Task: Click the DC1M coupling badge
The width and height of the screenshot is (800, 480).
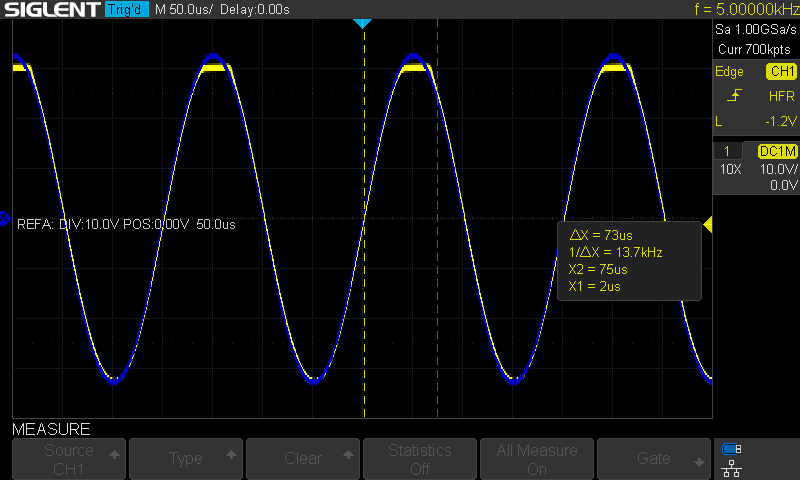Action: [777, 151]
